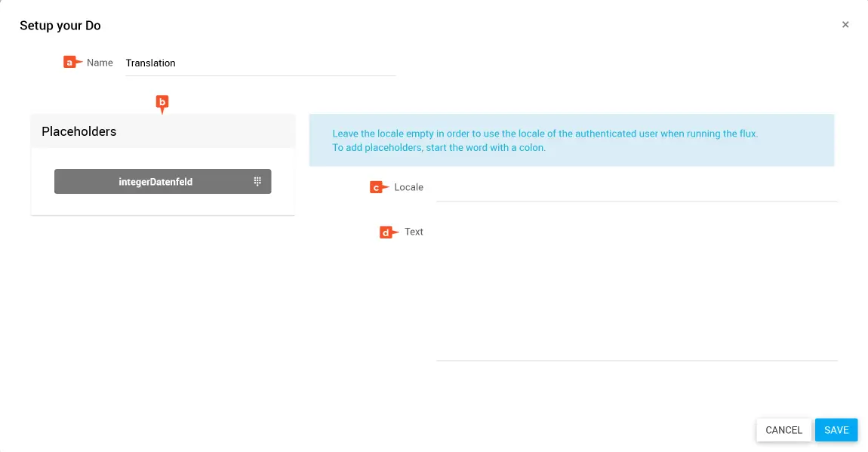Viewport: 868px width, 452px height.
Task: Click the Name label
Action: pos(100,63)
